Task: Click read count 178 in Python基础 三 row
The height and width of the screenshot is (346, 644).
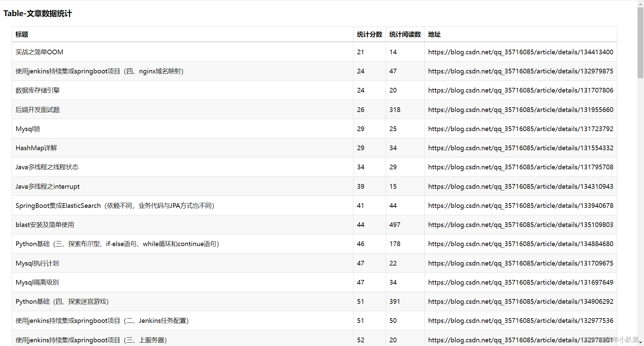Action: click(x=395, y=244)
